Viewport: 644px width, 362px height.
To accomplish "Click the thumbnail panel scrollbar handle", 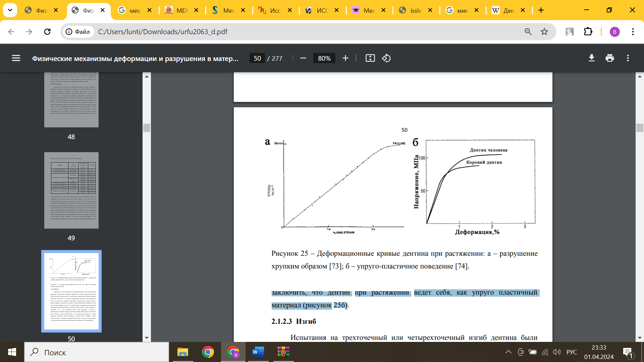I will [147, 128].
